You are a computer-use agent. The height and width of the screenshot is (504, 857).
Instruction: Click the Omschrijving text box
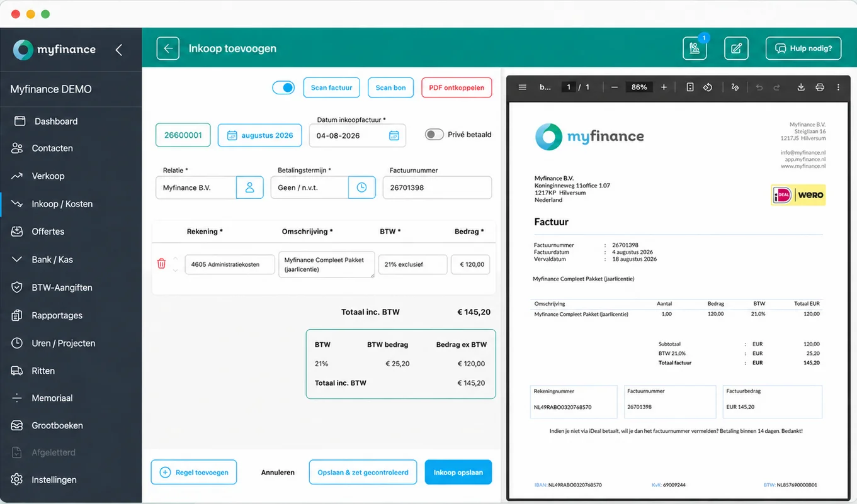(x=326, y=264)
